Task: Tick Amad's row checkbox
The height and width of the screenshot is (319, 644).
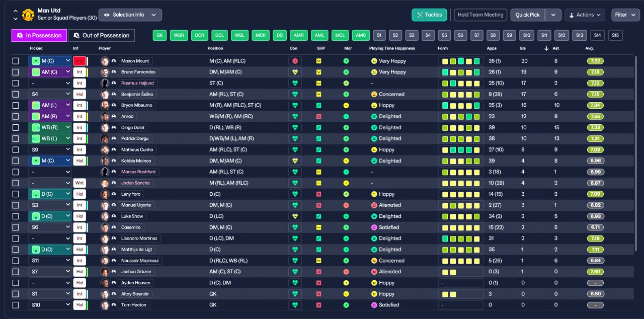Action: pos(16,116)
